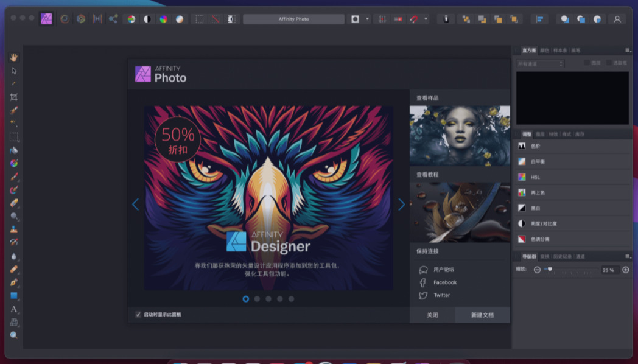Open the '查看教程' tutorial thumbnail
The width and height of the screenshot is (638, 364).
[x=460, y=212]
